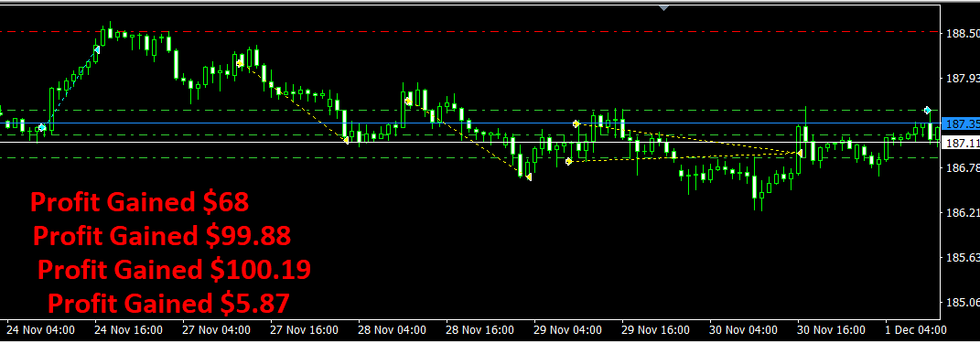Click the white 187.11 current price label
The width and height of the screenshot is (980, 343).
click(961, 143)
